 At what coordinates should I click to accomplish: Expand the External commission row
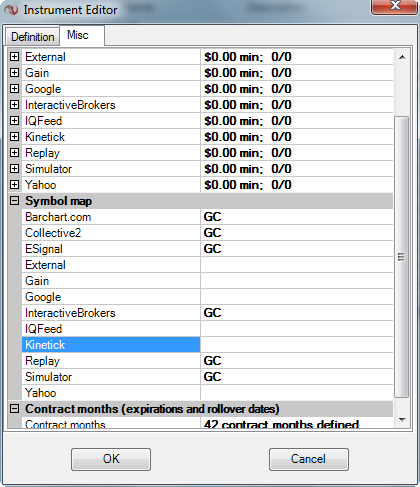click(x=14, y=57)
